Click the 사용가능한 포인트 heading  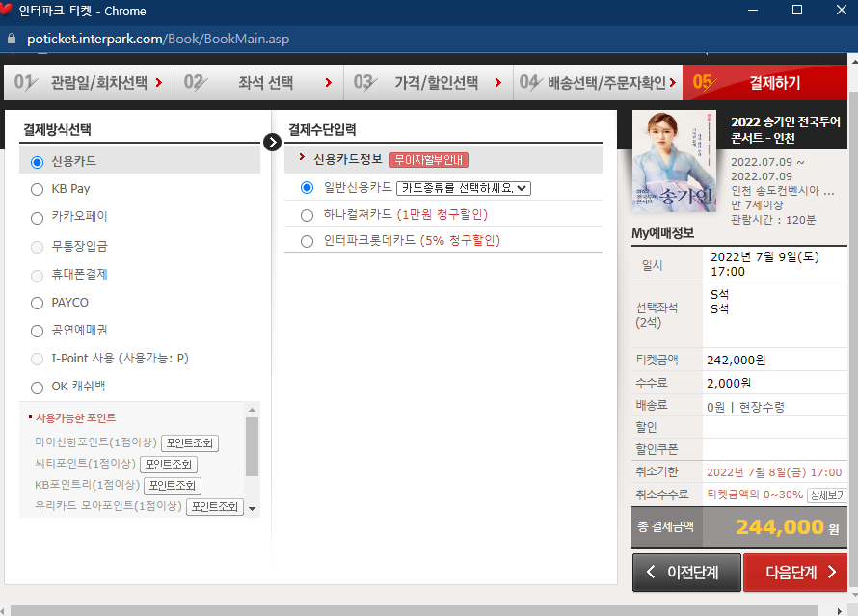tap(75, 418)
